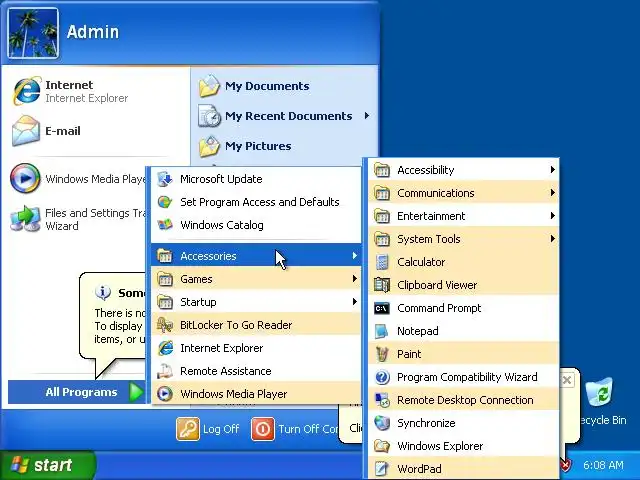
Task: Click the pinned Internet Explorer icon
Action: [x=27, y=91]
